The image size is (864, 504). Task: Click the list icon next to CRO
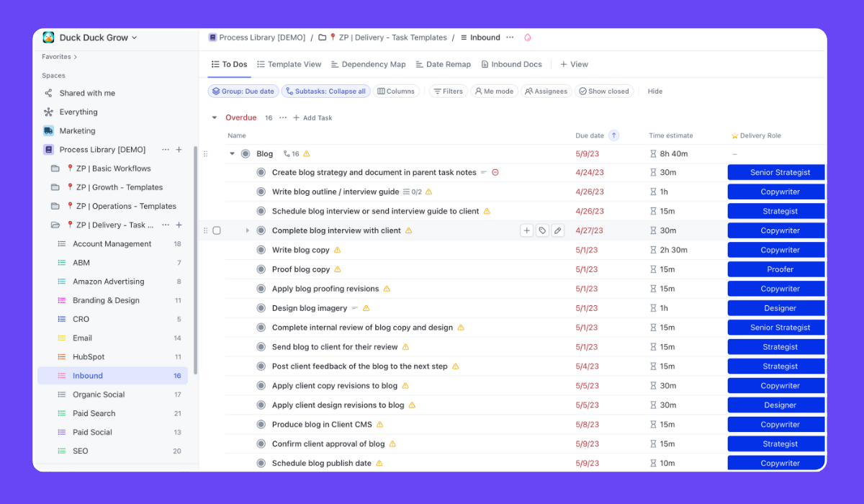click(x=61, y=319)
